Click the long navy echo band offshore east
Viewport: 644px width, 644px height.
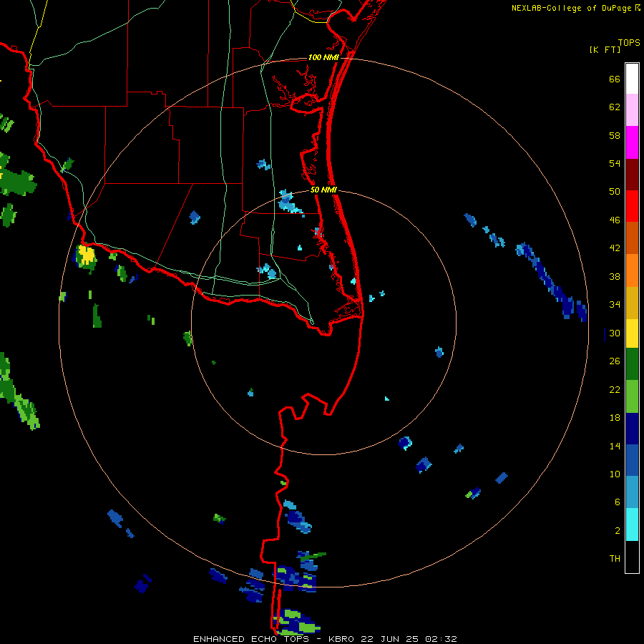pos(552,280)
